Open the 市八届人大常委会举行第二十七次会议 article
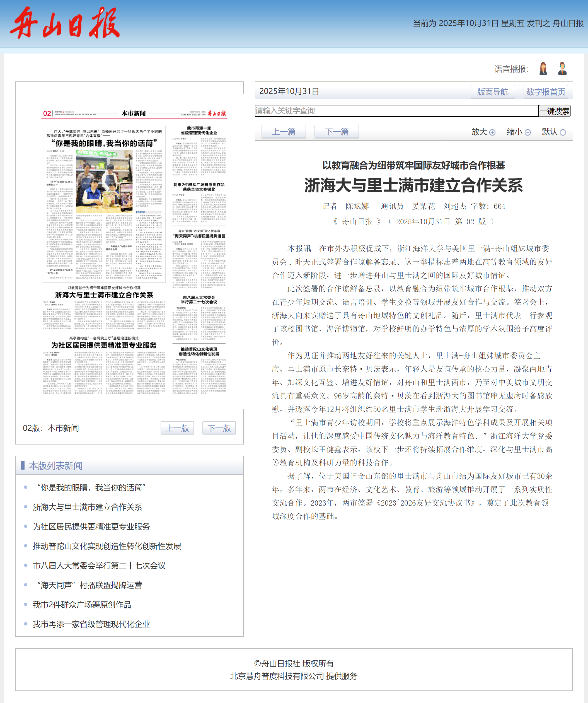The image size is (588, 703). 99,566
